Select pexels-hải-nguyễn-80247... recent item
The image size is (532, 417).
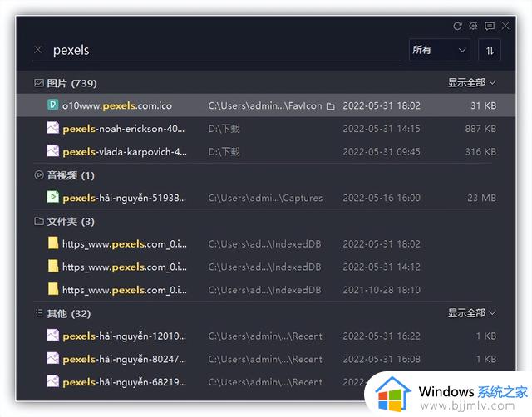(x=266, y=359)
